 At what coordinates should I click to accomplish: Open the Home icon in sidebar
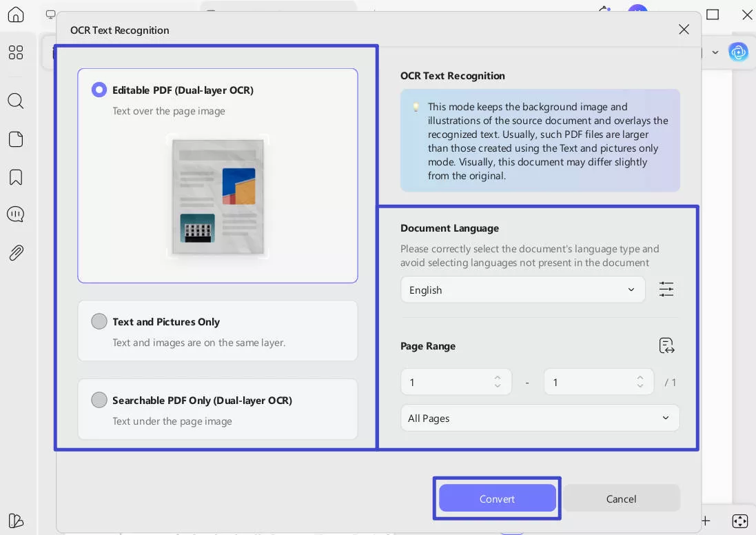click(15, 15)
